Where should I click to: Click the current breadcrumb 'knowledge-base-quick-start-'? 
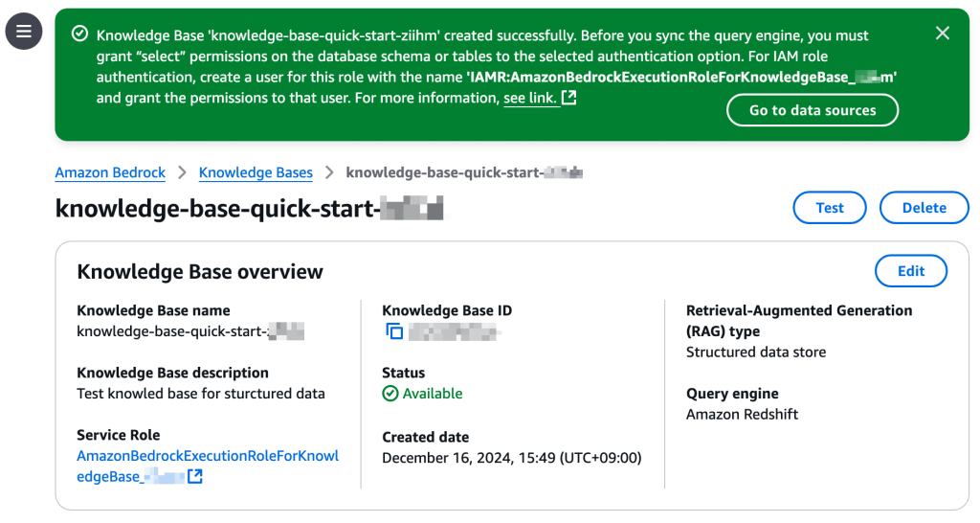pos(464,172)
